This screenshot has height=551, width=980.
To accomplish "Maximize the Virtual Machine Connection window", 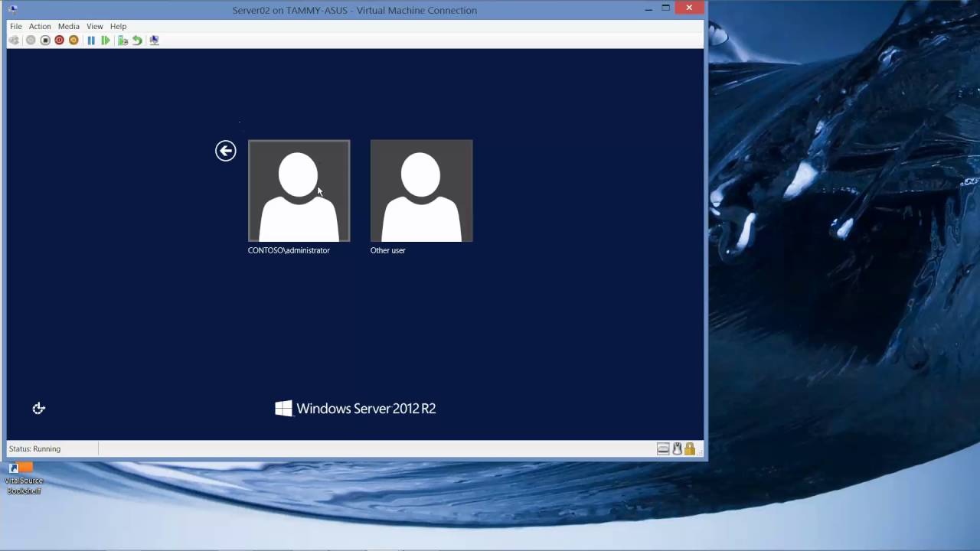I will click(x=666, y=8).
